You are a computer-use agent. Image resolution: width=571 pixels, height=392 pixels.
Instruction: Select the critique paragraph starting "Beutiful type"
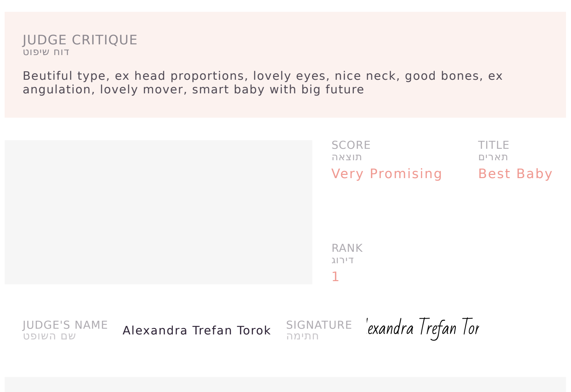pyautogui.click(x=263, y=83)
